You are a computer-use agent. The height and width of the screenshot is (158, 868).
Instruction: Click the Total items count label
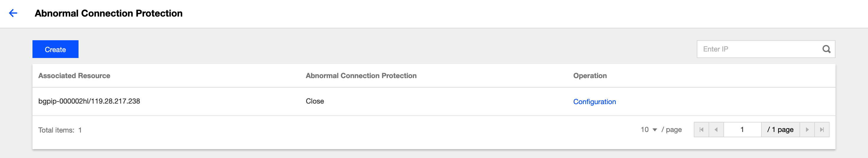pyautogui.click(x=60, y=130)
